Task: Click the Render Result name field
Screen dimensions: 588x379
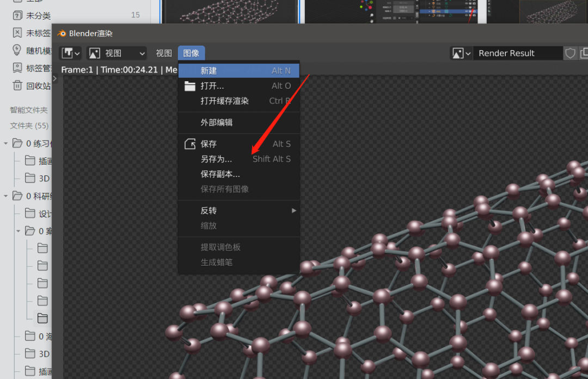Action: (x=518, y=53)
